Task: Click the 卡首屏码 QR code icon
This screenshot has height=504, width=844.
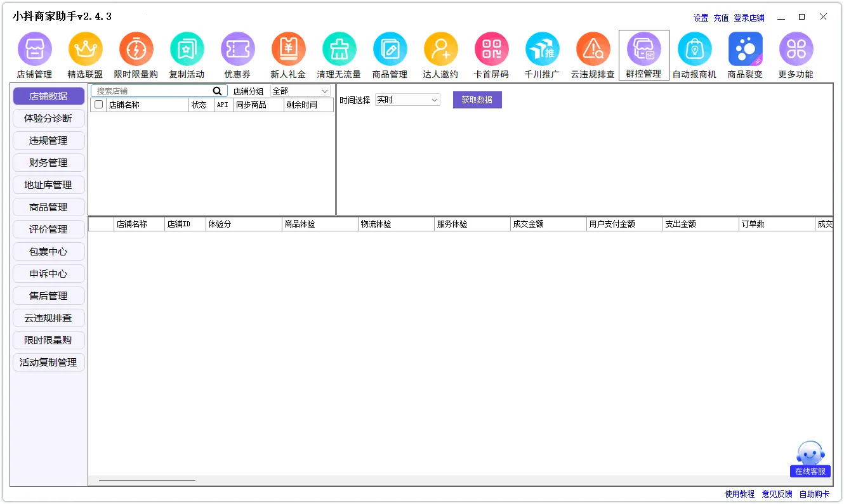Action: [x=491, y=49]
